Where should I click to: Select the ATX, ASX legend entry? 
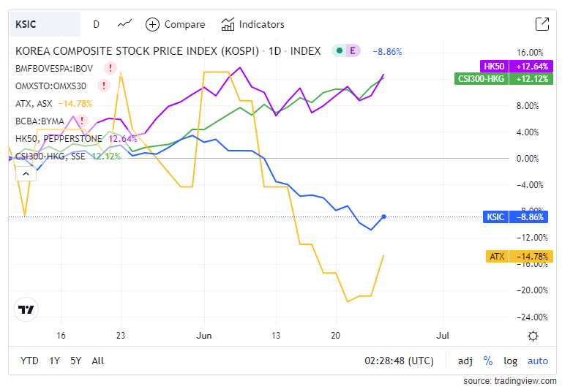point(34,104)
